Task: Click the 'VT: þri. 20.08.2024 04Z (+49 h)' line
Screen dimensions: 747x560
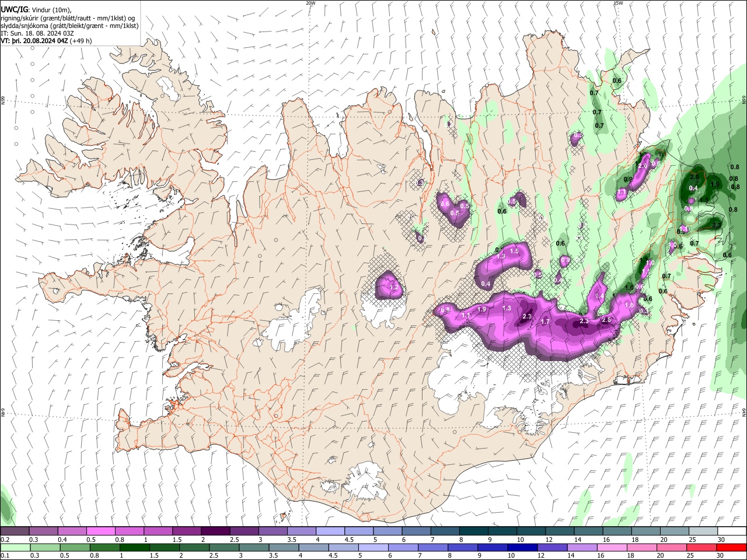Action: [46, 41]
